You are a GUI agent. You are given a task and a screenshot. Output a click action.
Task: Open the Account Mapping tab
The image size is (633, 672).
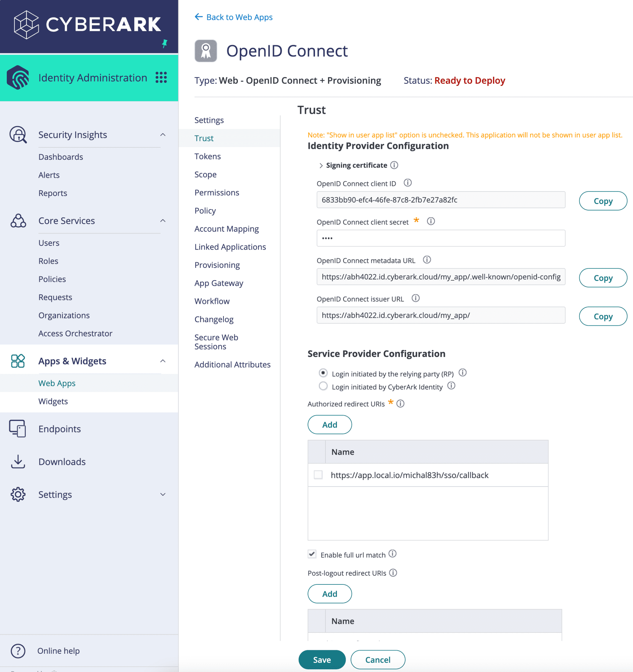point(226,229)
